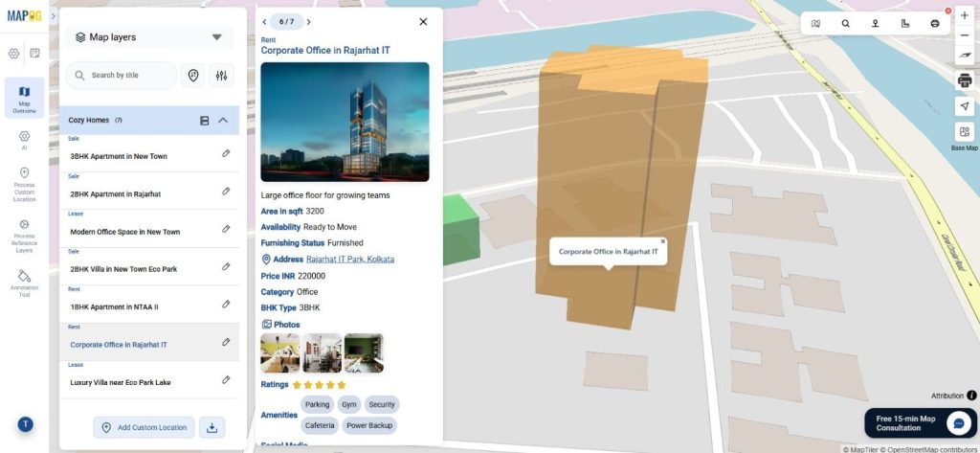Open Process Reference Layers tool
This screenshot has width=980, height=453.
pos(24,236)
